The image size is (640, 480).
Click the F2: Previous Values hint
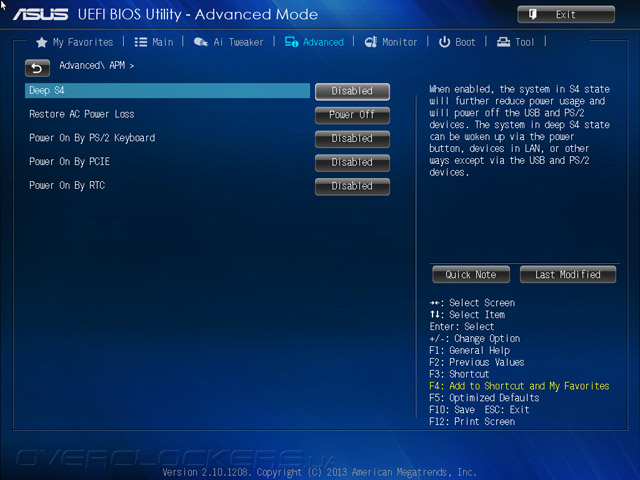click(x=477, y=362)
